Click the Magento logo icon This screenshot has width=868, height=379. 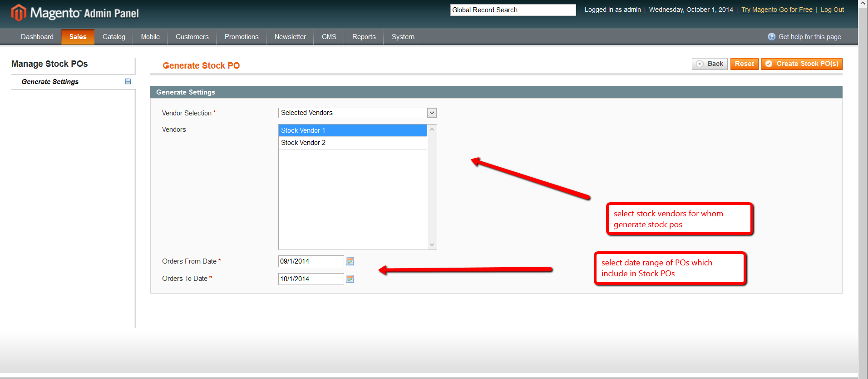(x=19, y=13)
